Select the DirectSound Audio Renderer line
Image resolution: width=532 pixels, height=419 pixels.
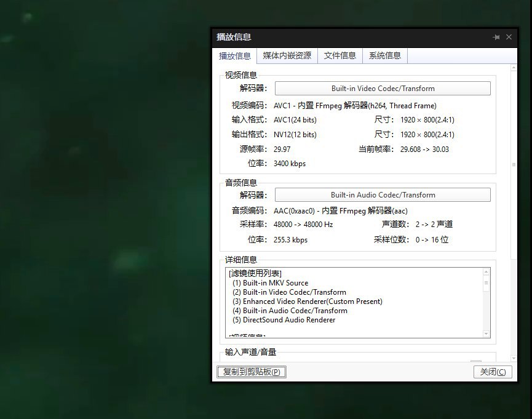click(284, 320)
